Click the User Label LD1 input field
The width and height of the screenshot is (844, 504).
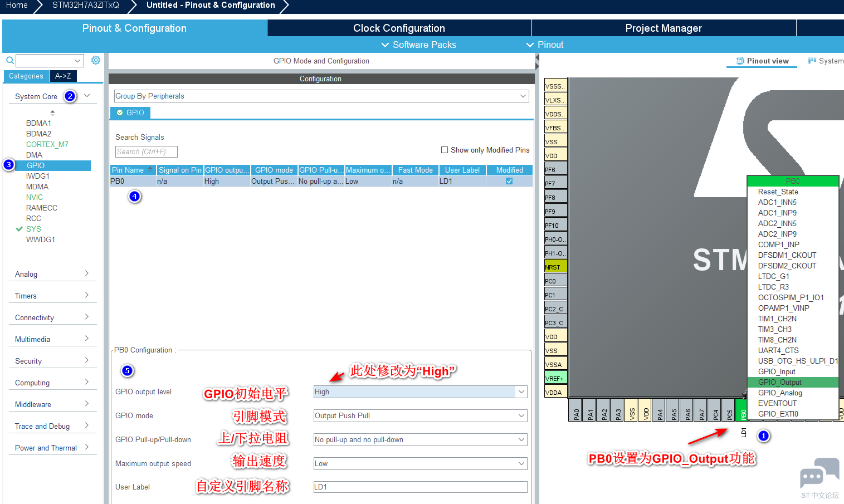421,487
